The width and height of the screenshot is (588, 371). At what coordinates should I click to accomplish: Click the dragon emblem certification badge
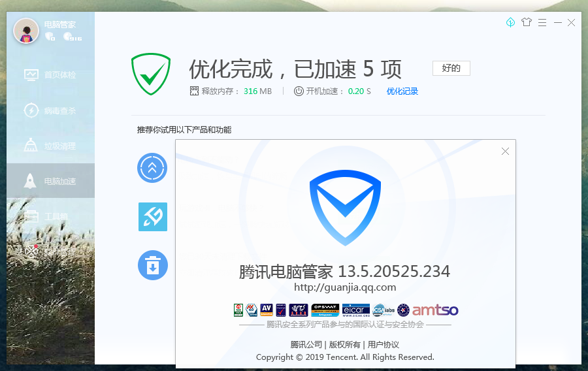299,310
